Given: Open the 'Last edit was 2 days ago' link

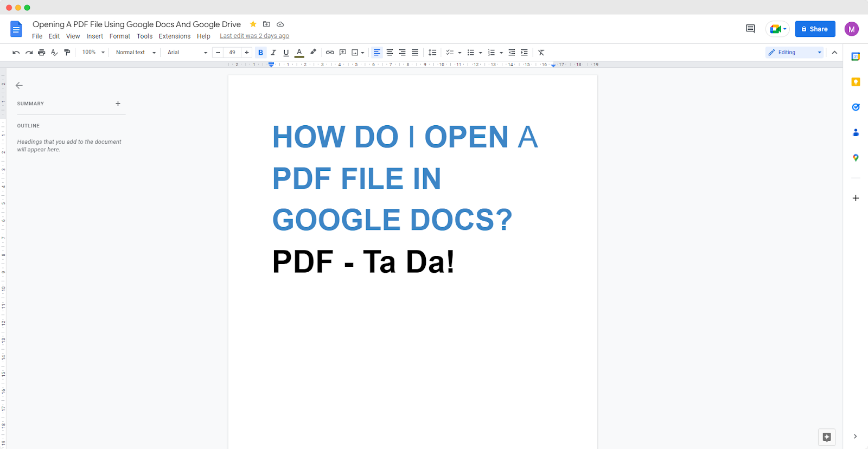Looking at the screenshot, I should [x=254, y=36].
